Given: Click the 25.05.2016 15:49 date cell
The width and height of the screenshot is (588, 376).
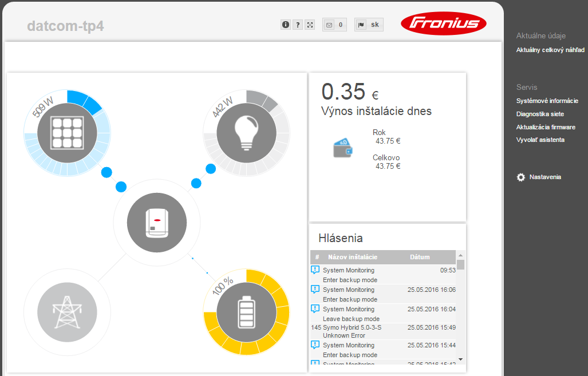Looking at the screenshot, I should click(x=432, y=327).
